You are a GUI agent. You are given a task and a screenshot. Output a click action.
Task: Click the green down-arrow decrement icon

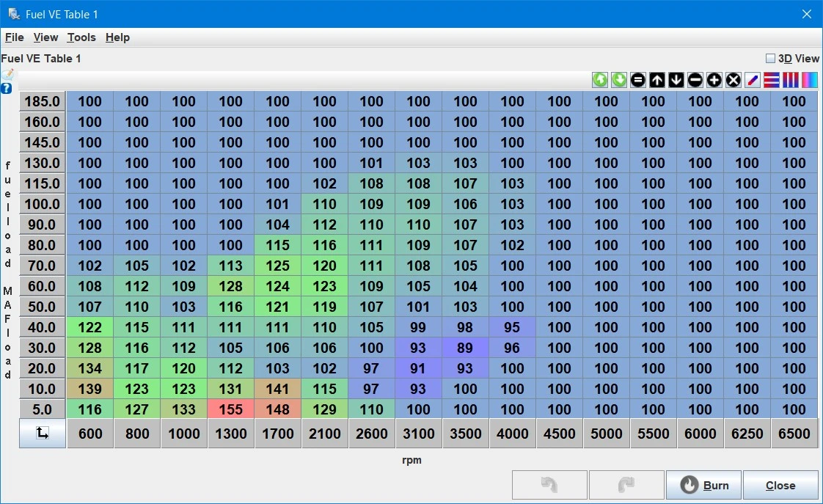click(619, 80)
